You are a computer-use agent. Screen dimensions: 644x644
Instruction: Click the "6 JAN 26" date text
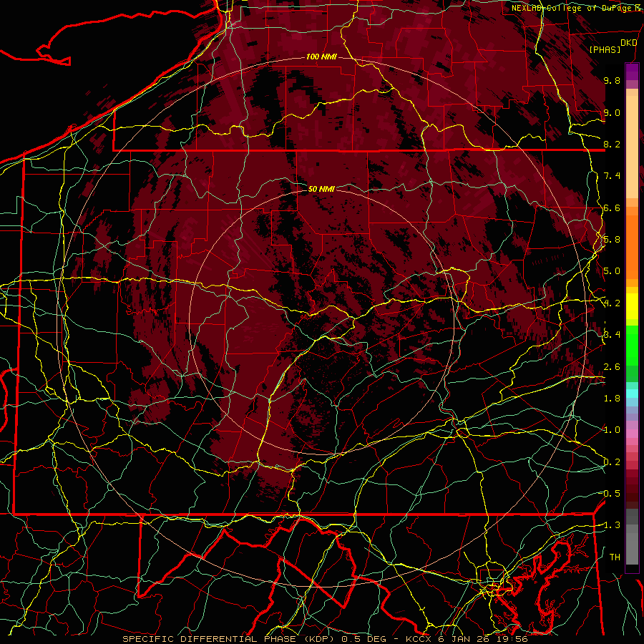point(464,639)
